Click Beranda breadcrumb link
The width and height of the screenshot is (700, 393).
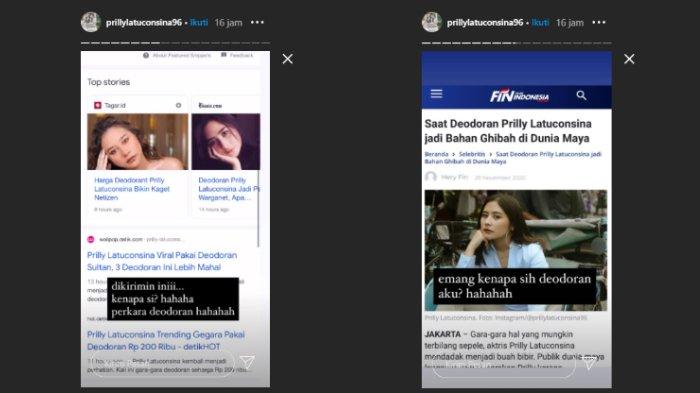[436, 154]
